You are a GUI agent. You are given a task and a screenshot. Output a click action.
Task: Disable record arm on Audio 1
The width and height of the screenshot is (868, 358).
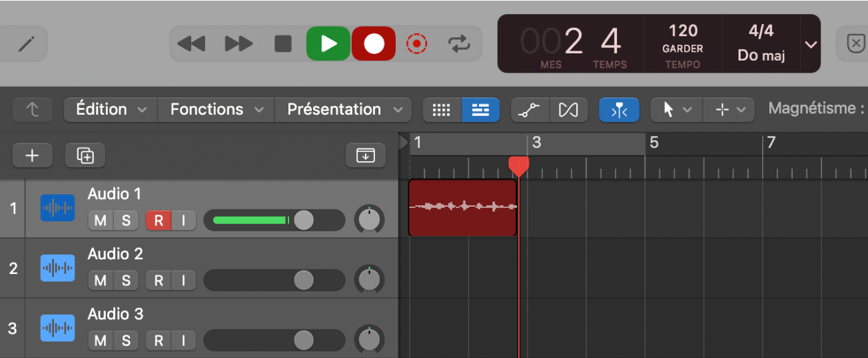coord(158,221)
